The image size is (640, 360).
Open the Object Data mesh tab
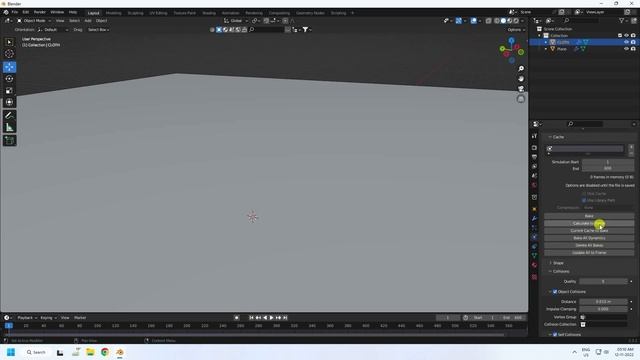534,256
